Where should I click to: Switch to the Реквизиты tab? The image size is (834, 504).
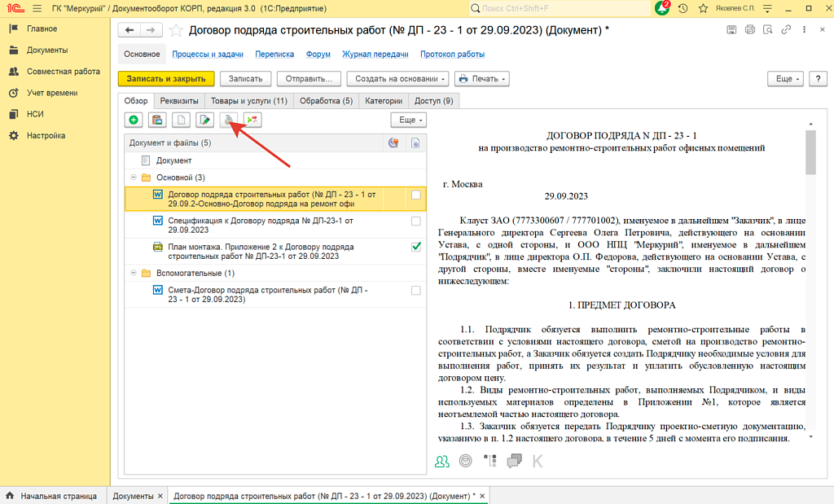[178, 101]
